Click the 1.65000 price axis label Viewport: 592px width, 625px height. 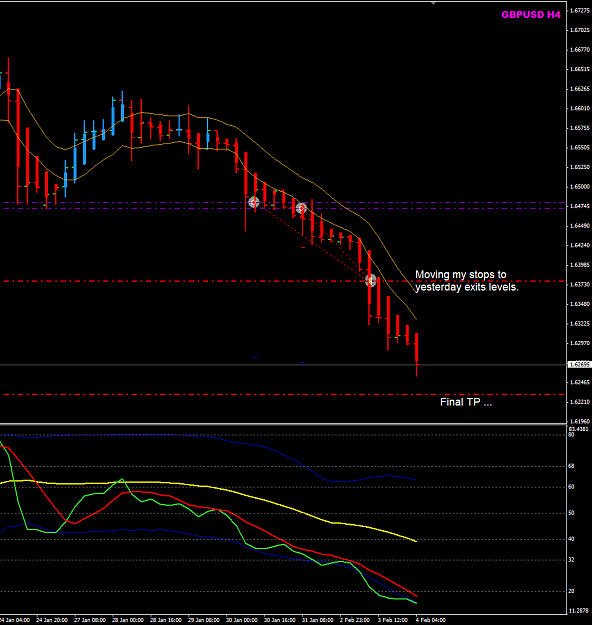coord(580,187)
